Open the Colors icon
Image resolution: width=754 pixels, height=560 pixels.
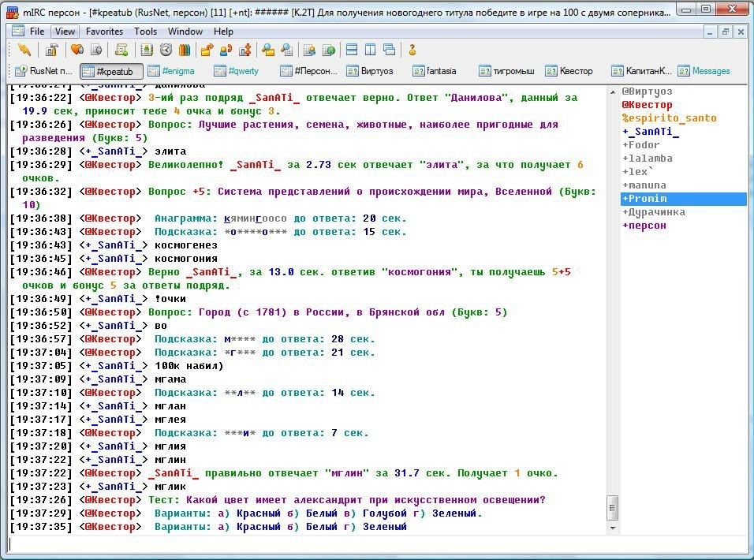click(185, 50)
